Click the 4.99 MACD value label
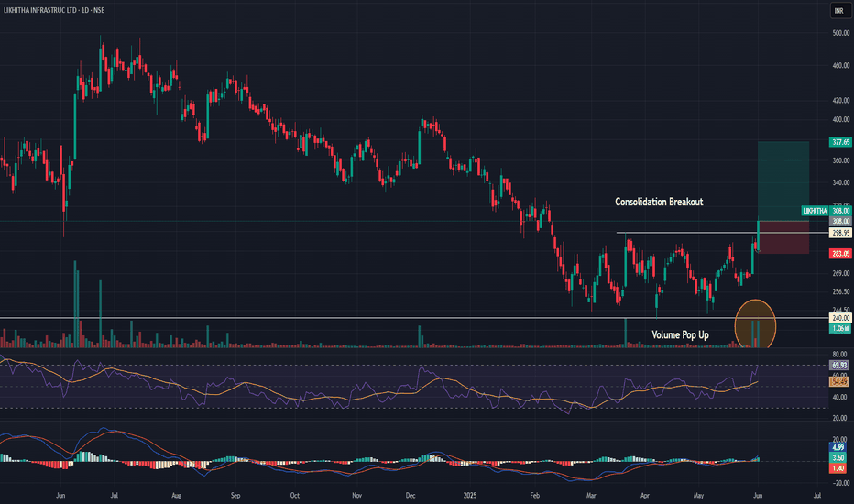Screen dimensions: 854x504 (x=838, y=448)
